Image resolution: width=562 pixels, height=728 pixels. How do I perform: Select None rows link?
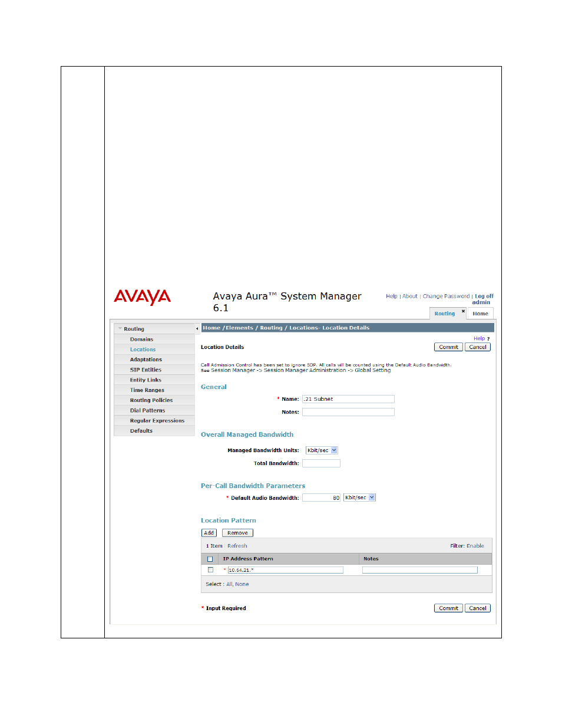coord(242,585)
